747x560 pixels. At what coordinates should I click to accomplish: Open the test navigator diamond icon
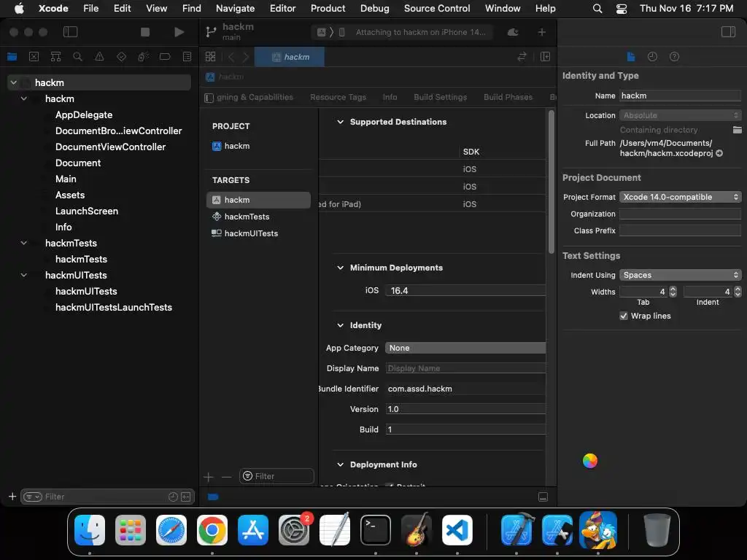(121, 57)
